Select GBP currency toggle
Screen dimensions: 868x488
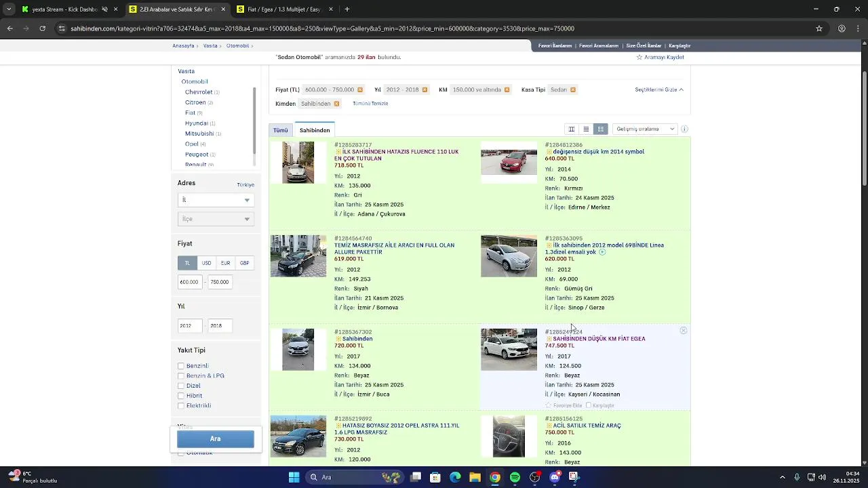[x=244, y=263]
